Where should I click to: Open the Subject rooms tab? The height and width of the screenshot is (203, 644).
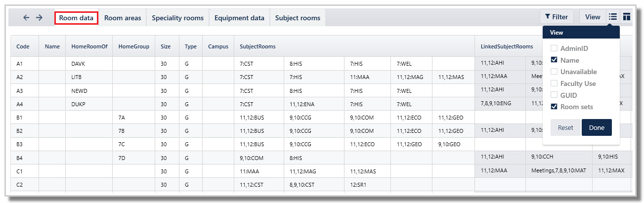pos(298,18)
